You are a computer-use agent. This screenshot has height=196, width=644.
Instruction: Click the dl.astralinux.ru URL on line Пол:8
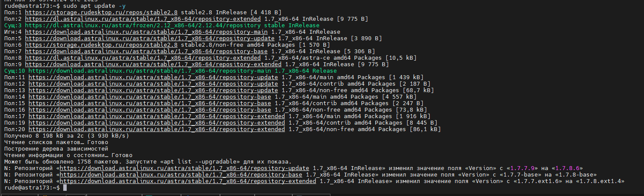coord(142,58)
